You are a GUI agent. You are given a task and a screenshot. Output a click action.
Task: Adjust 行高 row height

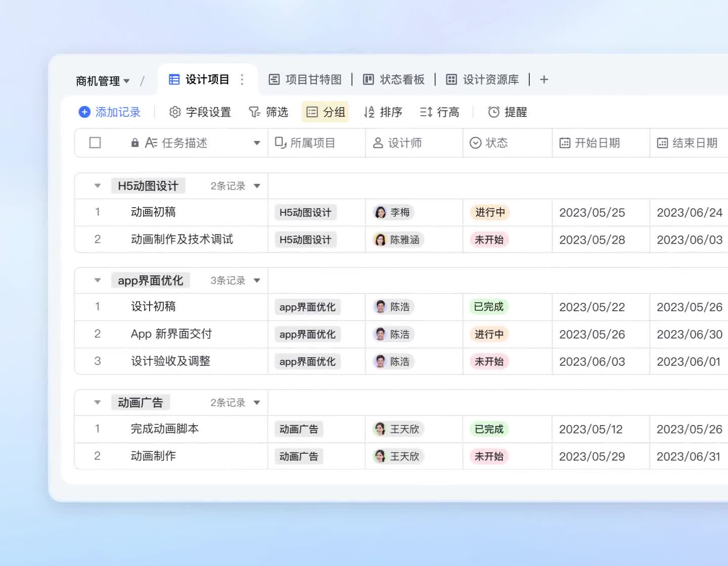click(x=440, y=112)
